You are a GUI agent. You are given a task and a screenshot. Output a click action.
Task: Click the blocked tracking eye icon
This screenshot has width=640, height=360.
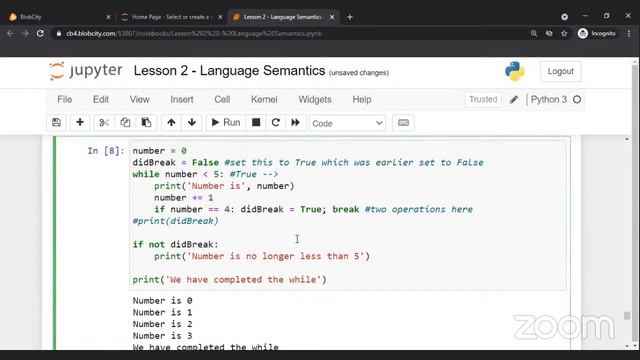[x=549, y=33]
